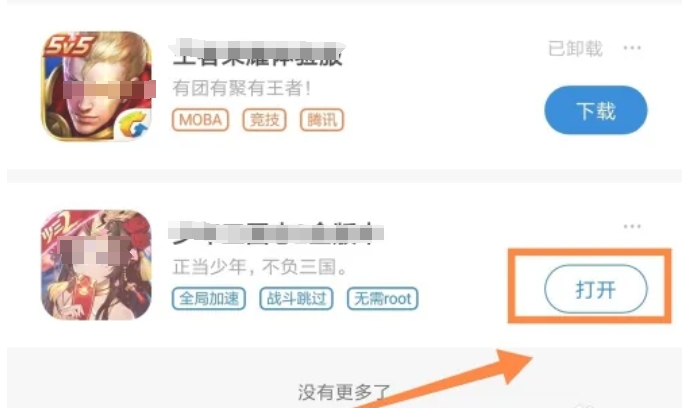The height and width of the screenshot is (408, 690).
Task: Tap the Three Kingdoms game icon
Action: pos(96,265)
